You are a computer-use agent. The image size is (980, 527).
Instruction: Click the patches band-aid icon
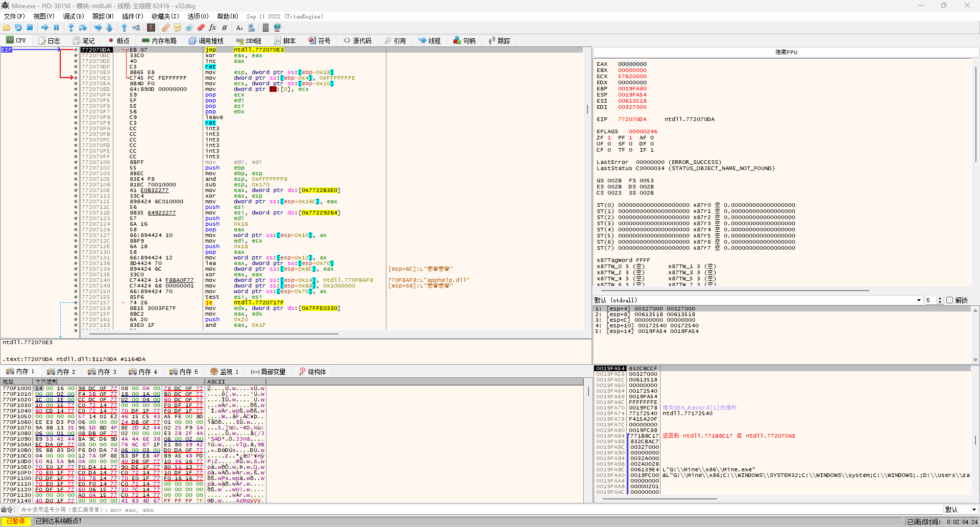click(166, 28)
